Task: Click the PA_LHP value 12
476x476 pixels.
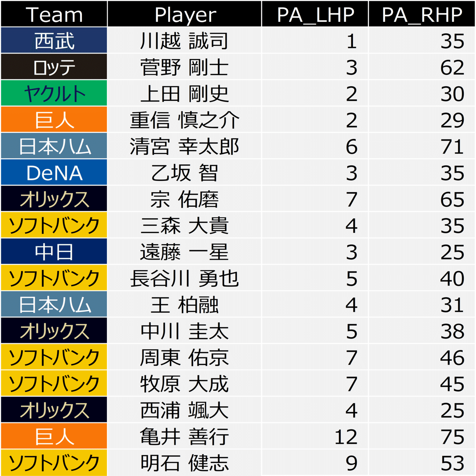Action: [346, 437]
